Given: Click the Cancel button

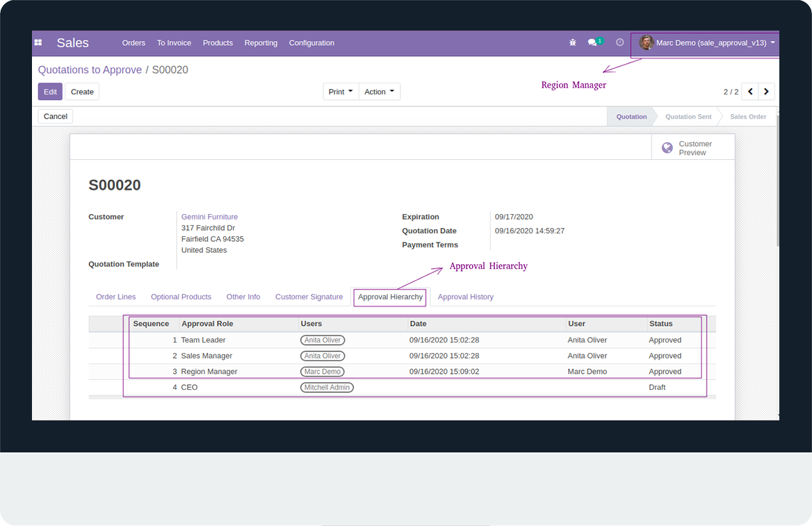Looking at the screenshot, I should [56, 117].
